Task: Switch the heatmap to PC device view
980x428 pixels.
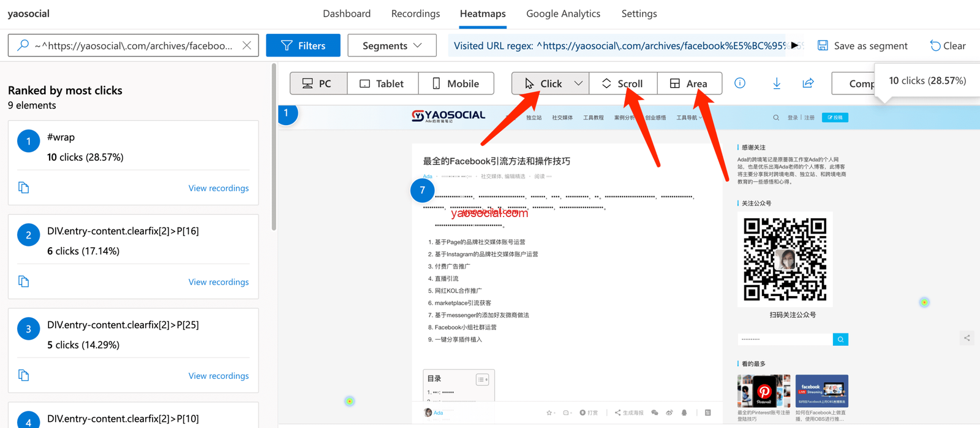Action: [318, 83]
